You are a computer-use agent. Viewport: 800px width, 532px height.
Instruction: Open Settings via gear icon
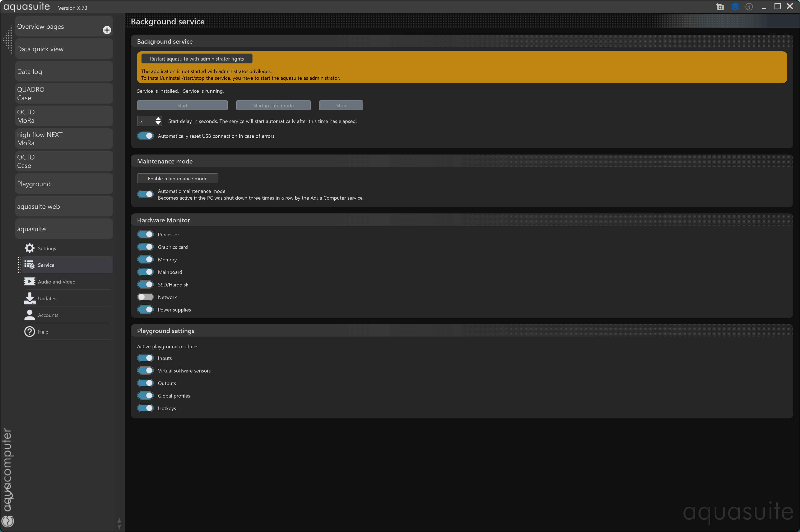pyautogui.click(x=29, y=248)
